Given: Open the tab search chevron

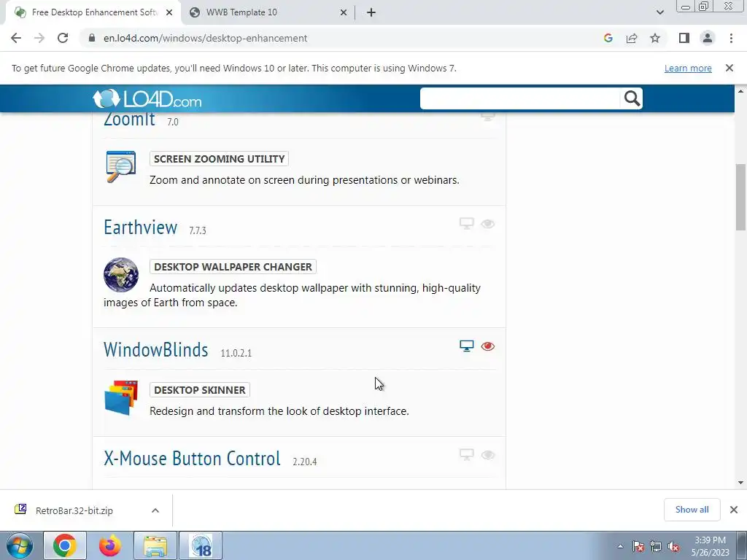Looking at the screenshot, I should pyautogui.click(x=659, y=12).
